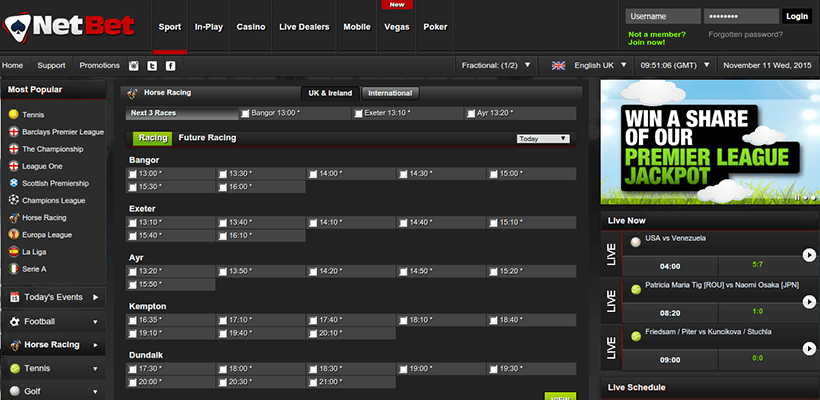The width and height of the screenshot is (820, 400).
Task: Click the UK flag language icon
Action: click(559, 65)
